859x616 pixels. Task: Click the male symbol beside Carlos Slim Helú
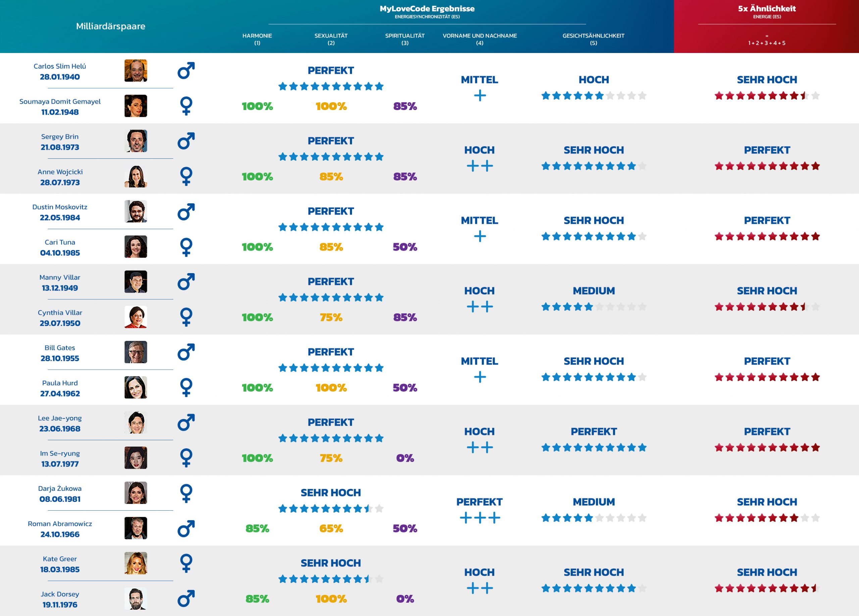[186, 71]
